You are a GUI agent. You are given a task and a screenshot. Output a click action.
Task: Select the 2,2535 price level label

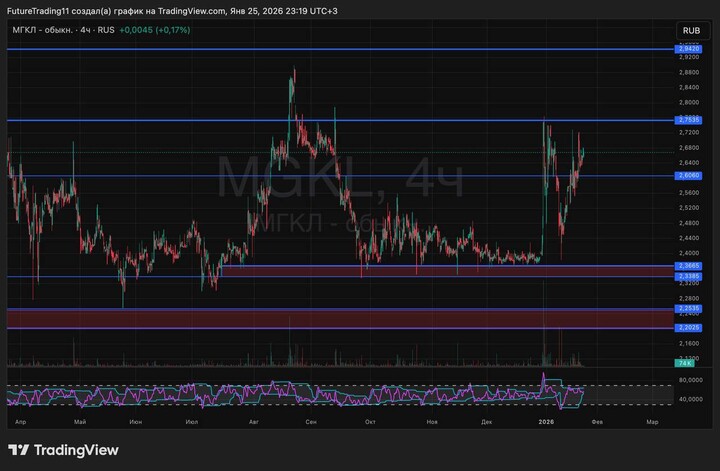click(688, 309)
